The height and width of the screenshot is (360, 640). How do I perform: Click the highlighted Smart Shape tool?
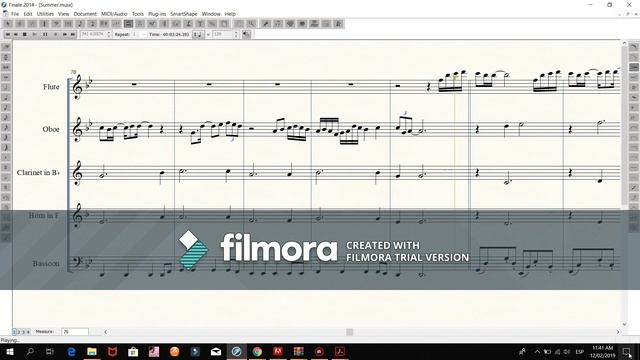tap(128, 24)
